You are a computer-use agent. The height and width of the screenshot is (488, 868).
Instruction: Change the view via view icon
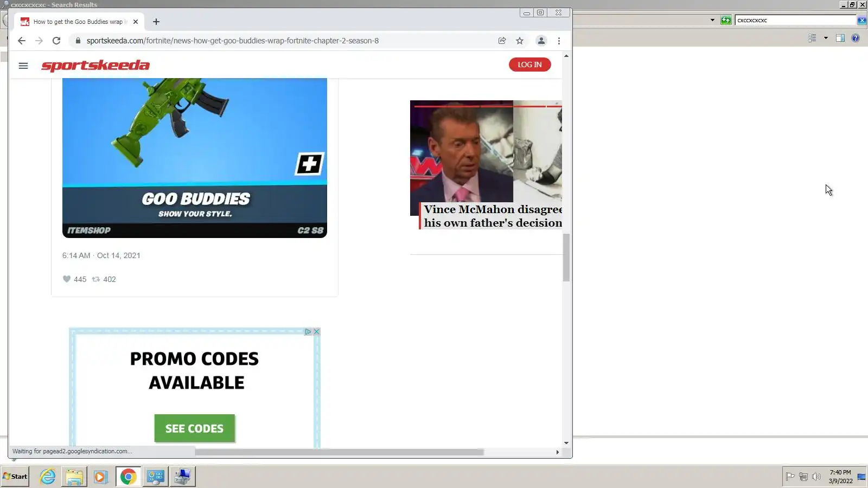coord(812,38)
